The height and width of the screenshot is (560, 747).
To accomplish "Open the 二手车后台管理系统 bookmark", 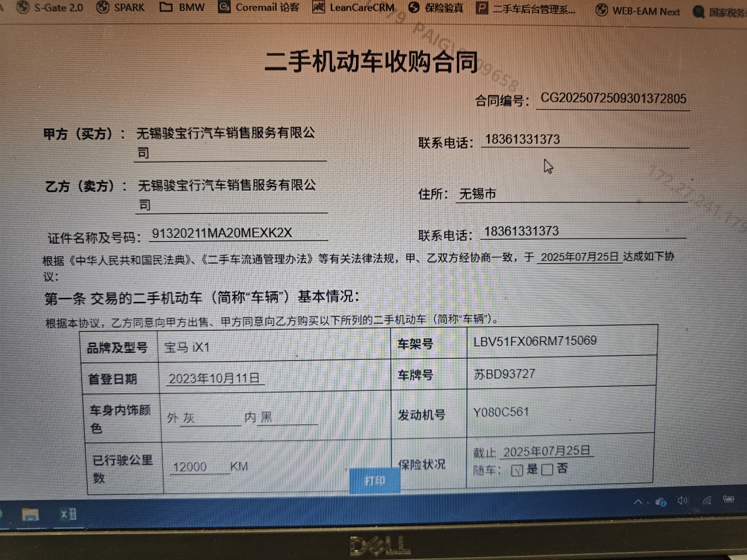I will tap(526, 9).
